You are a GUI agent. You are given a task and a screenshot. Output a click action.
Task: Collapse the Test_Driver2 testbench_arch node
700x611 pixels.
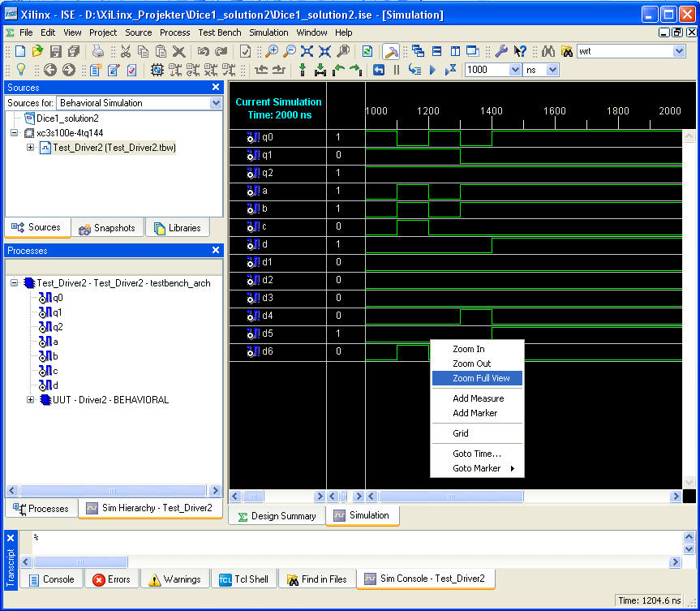tap(15, 282)
